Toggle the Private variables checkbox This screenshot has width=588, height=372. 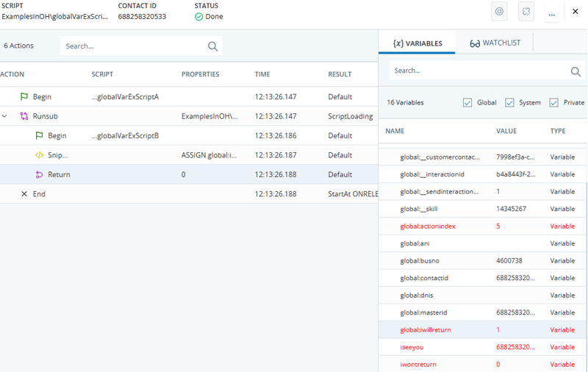click(554, 103)
